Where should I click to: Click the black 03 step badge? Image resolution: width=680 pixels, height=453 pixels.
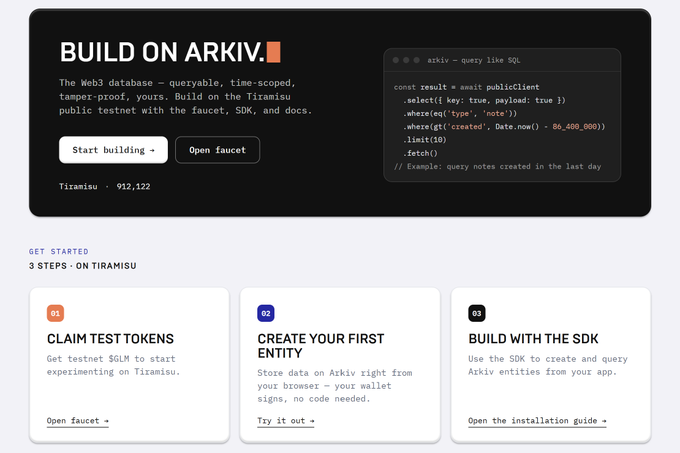(477, 313)
